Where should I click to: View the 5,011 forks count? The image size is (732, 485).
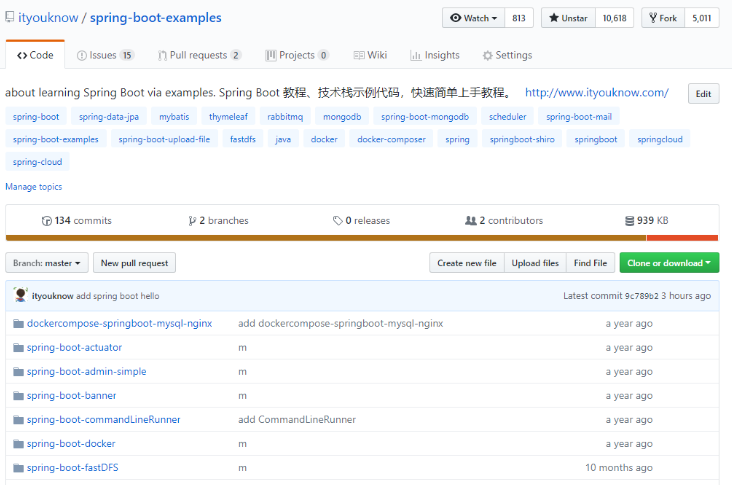(x=702, y=18)
